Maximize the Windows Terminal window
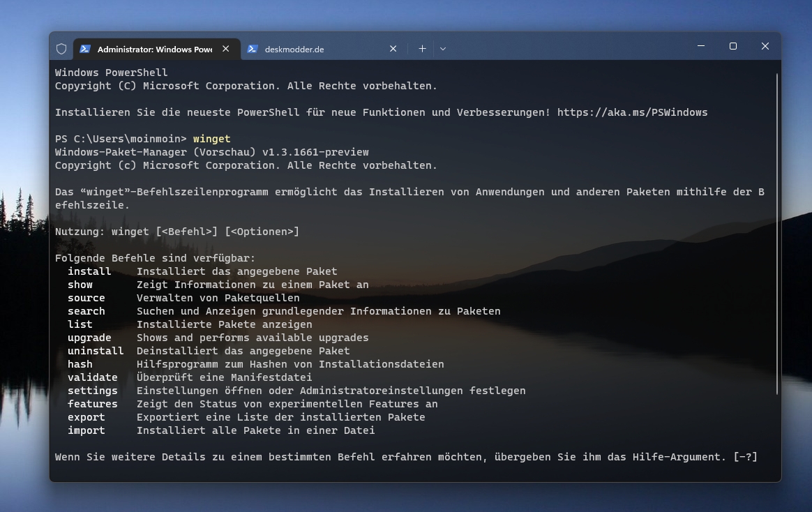Screen dimensions: 812x512 pos(733,46)
